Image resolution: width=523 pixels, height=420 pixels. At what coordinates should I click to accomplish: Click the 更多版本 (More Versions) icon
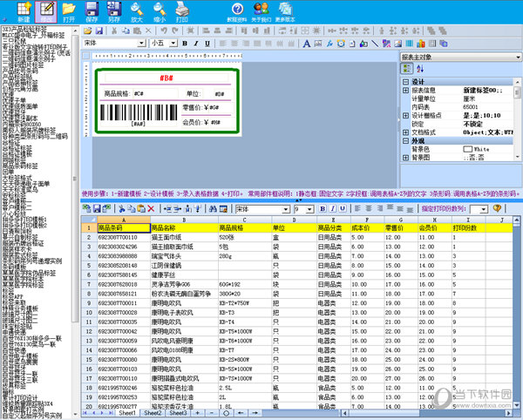click(x=284, y=10)
